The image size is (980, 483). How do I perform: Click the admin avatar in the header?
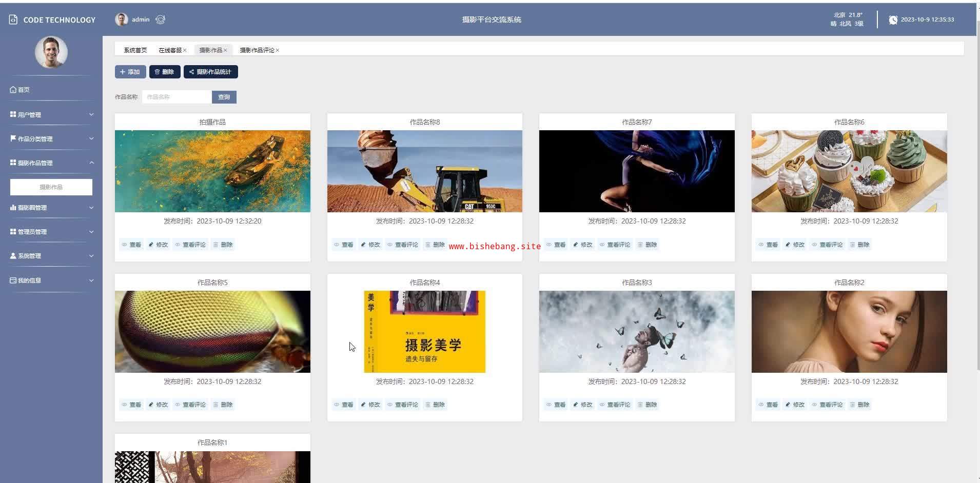tap(122, 19)
